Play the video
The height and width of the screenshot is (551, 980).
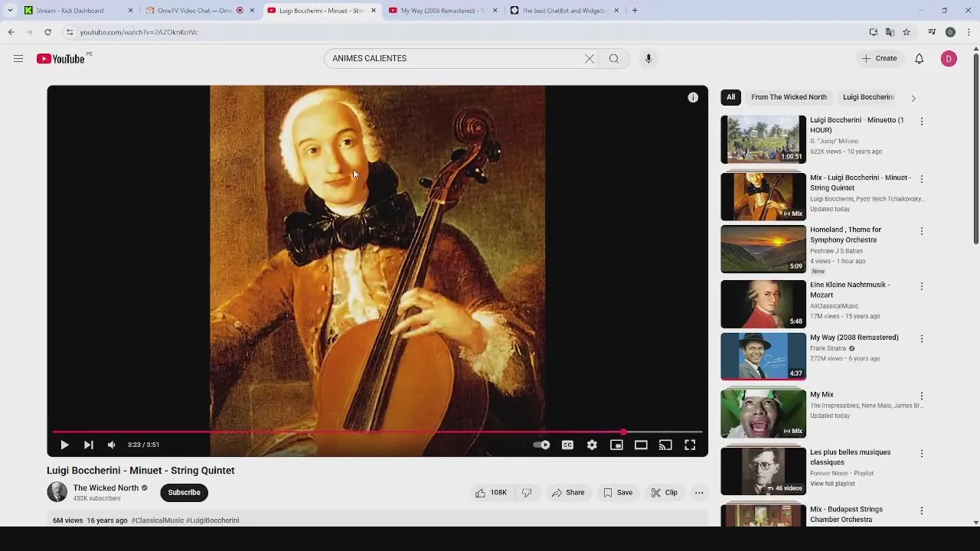pyautogui.click(x=64, y=445)
